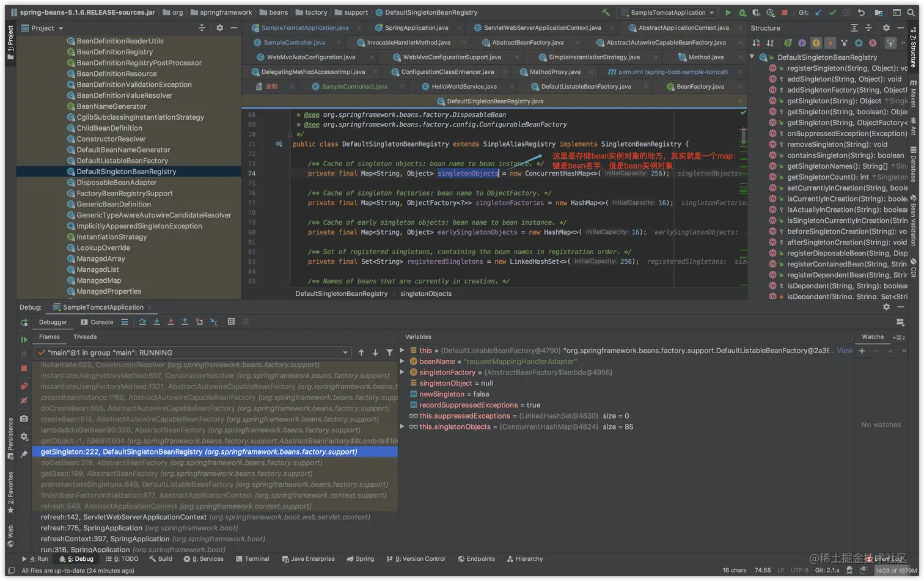This screenshot has width=924, height=581.
Task: Toggle the frames filter funnel icon
Action: coord(389,353)
